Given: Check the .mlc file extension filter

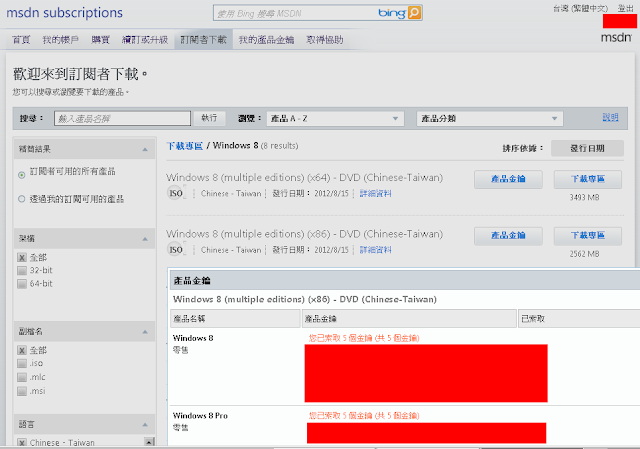Looking at the screenshot, I should pyautogui.click(x=22, y=377).
